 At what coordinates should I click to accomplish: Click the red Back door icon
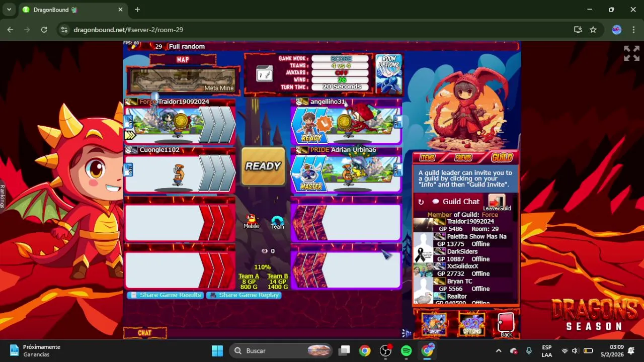pyautogui.click(x=506, y=324)
